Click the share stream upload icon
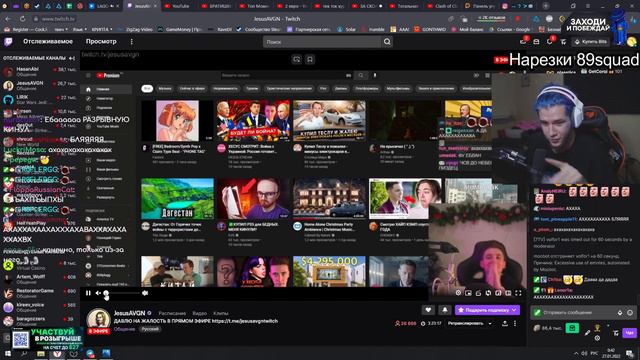Screen dimensions: 640x360 pyautogui.click(x=505, y=324)
